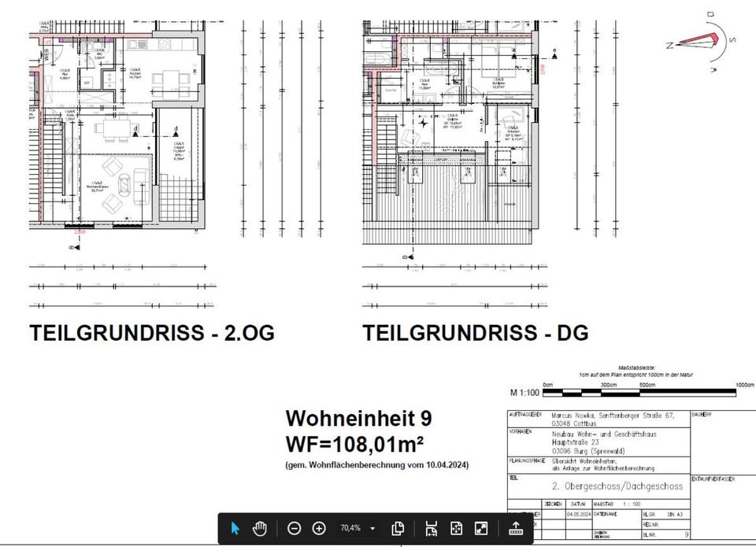Activate the hand pan tool
This screenshot has height=547, width=756.
(x=261, y=528)
